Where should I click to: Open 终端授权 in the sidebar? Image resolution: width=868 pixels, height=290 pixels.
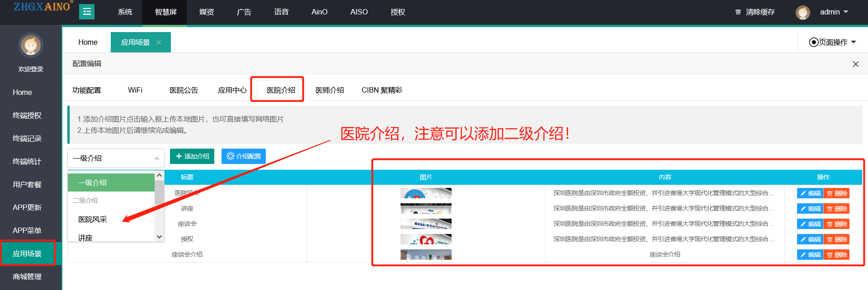pos(27,116)
